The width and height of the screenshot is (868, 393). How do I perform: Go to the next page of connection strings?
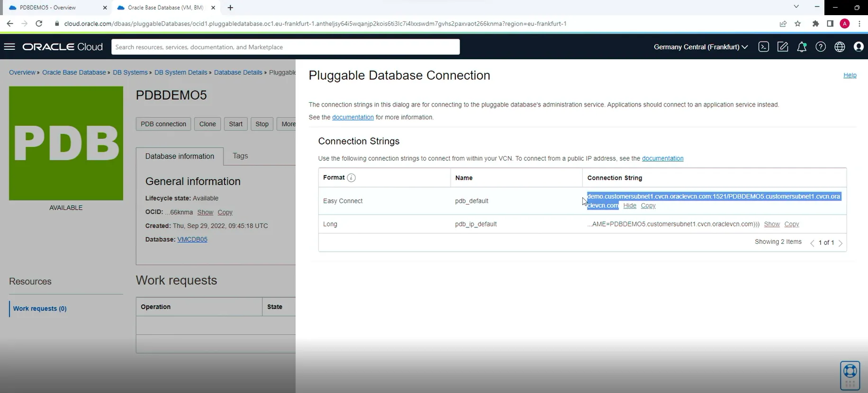point(841,243)
